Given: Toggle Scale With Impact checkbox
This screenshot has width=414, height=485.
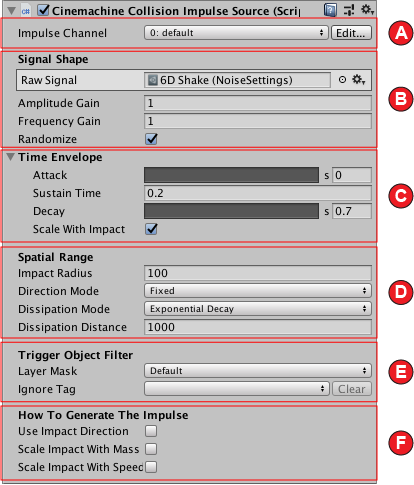Looking at the screenshot, I should coord(151,229).
